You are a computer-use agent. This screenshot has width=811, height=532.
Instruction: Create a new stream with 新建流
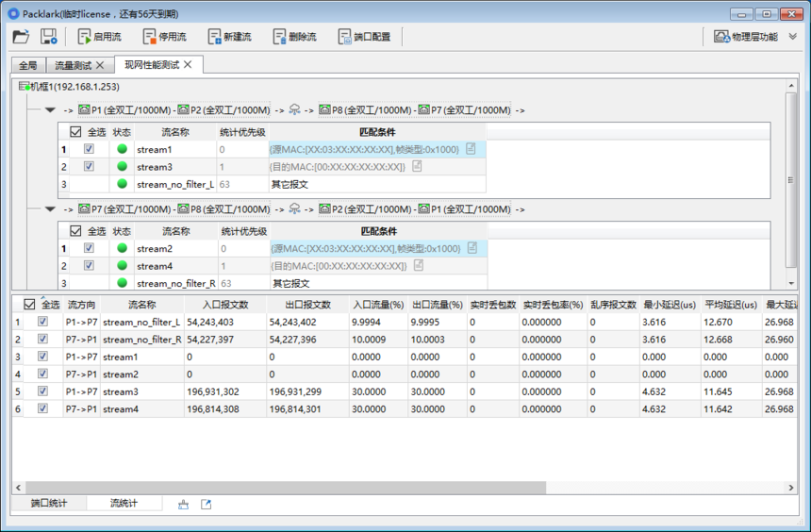(x=230, y=37)
